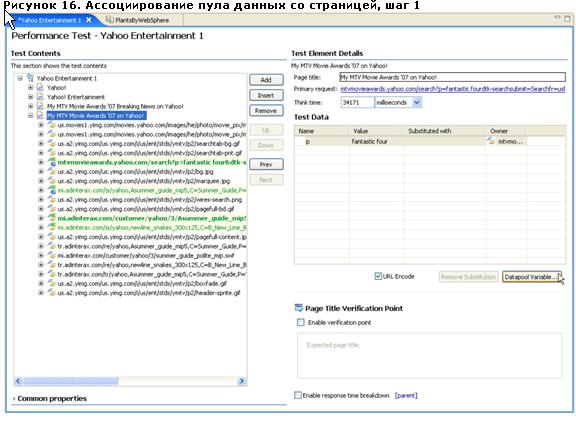The width and height of the screenshot is (576, 421).
Task: Click the Name column header
Action: (x=321, y=131)
